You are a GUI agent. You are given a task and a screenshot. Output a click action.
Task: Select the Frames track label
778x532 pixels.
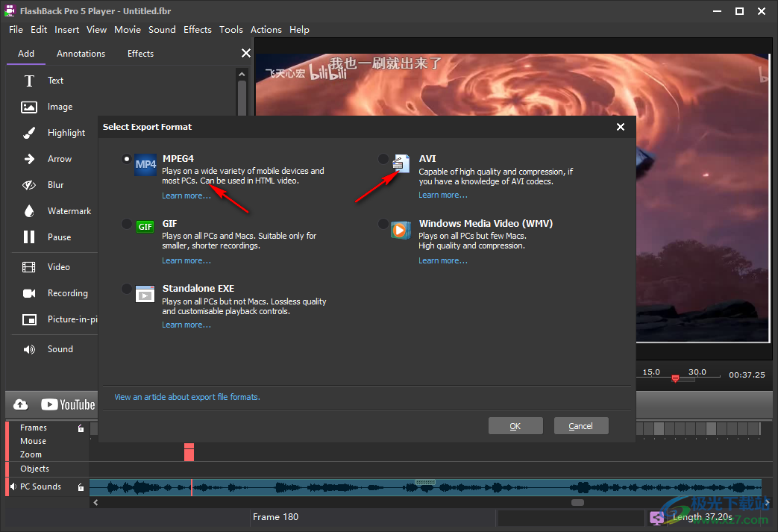click(x=34, y=428)
